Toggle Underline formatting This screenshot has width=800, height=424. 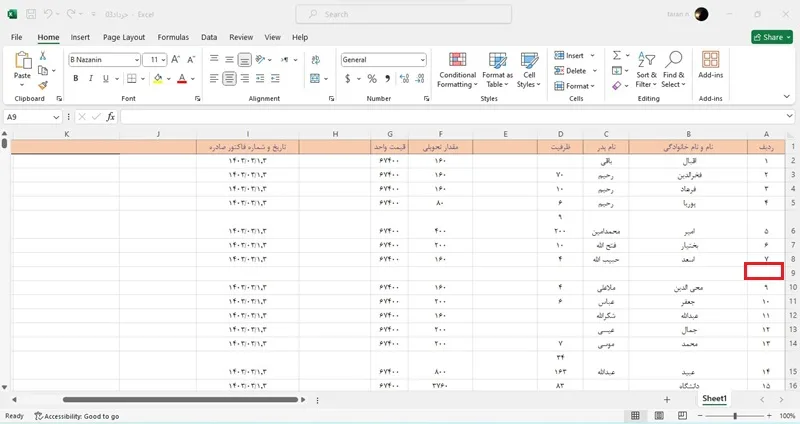coord(106,79)
